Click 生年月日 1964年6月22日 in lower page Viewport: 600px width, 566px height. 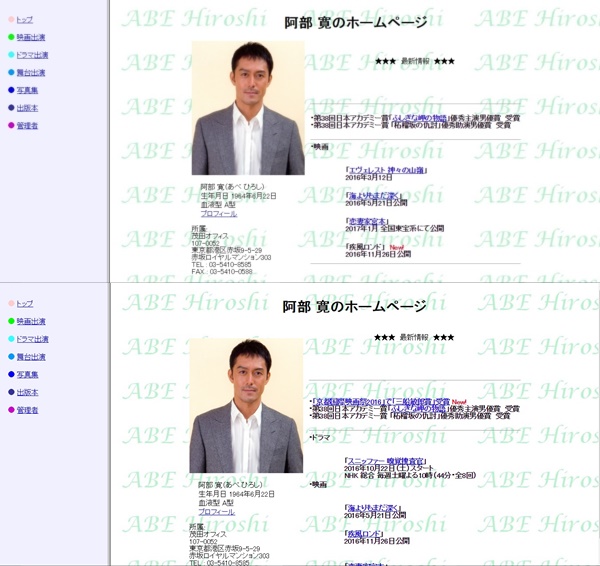pyautogui.click(x=236, y=494)
